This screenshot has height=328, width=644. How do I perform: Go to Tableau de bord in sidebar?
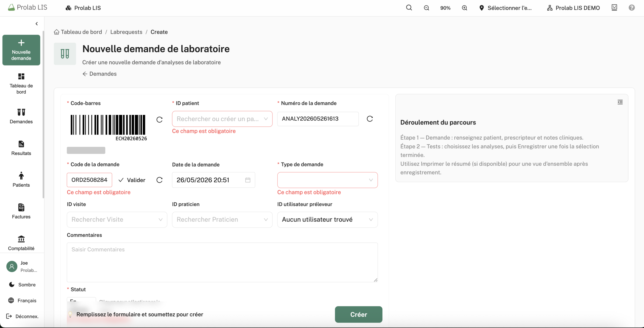point(21,84)
